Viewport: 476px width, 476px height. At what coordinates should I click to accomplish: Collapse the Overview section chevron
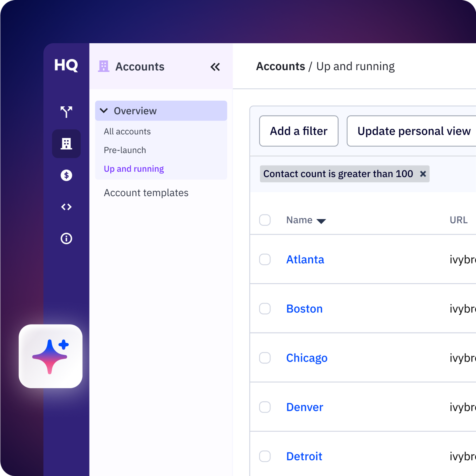click(104, 111)
